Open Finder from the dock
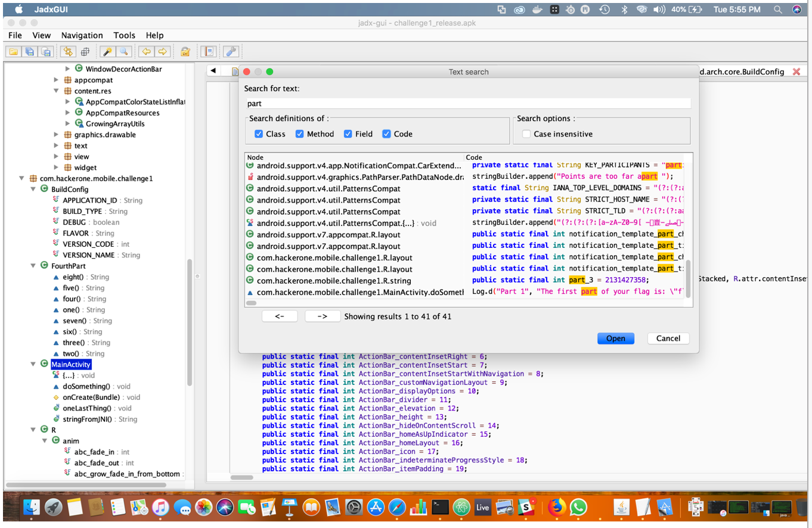 coord(32,507)
